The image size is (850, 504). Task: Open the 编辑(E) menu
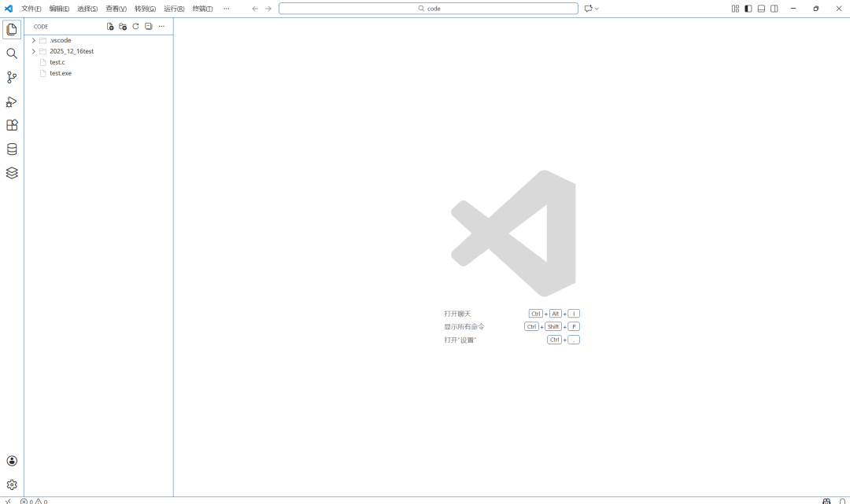click(x=59, y=9)
